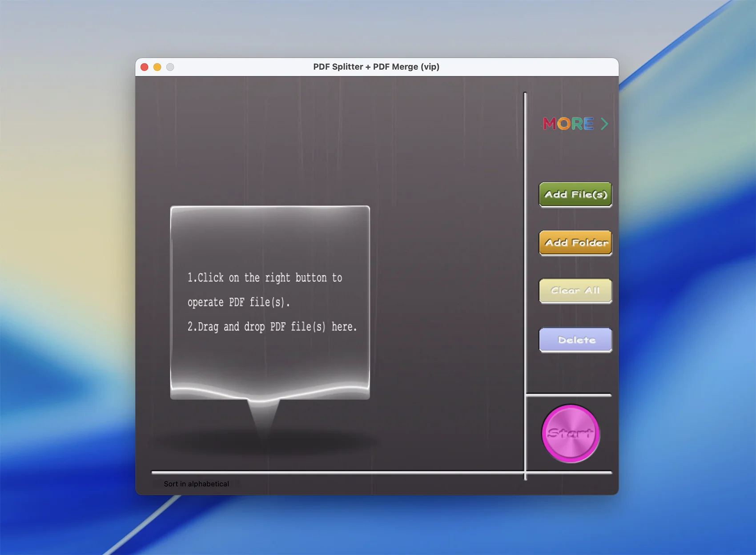Close the PDF Splitter window
The image size is (756, 555).
(145, 67)
